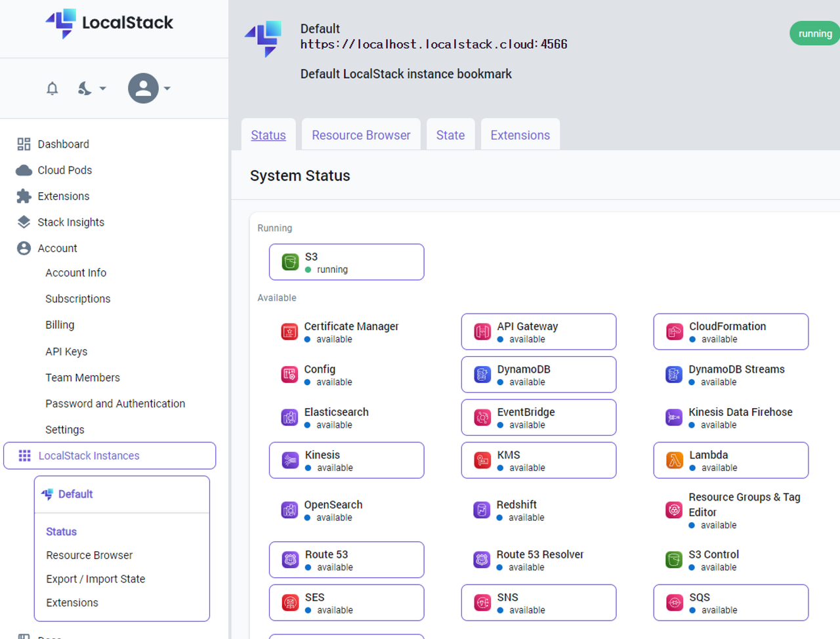Image resolution: width=840 pixels, height=639 pixels.
Task: Click the Lambda icon
Action: 675,461
